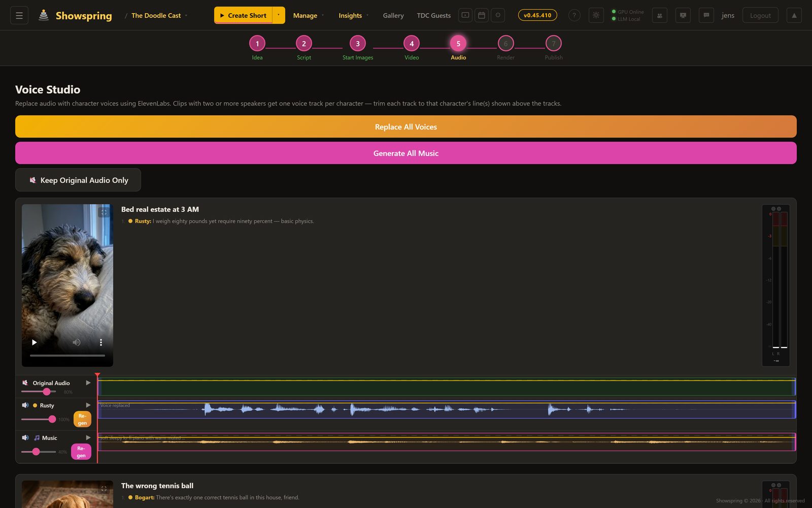Image resolution: width=812 pixels, height=508 pixels.
Task: Click the left clip indicator on the level meter
Action: [x=773, y=209]
